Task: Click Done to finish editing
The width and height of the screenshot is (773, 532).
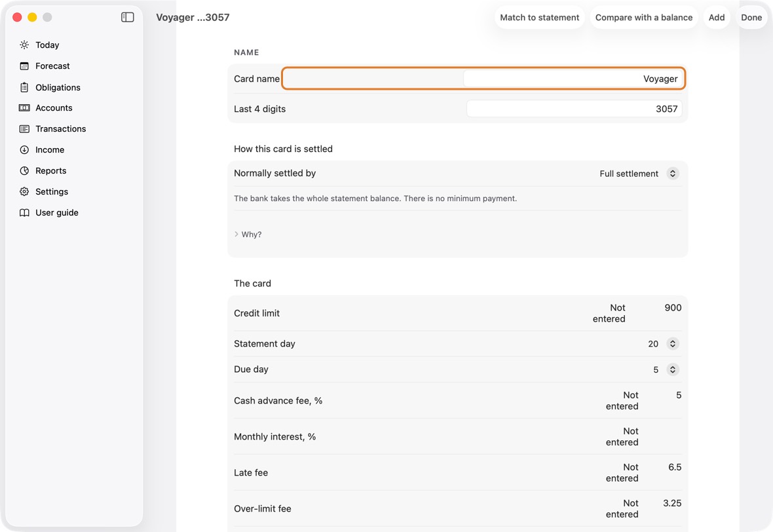Action: pyautogui.click(x=751, y=17)
